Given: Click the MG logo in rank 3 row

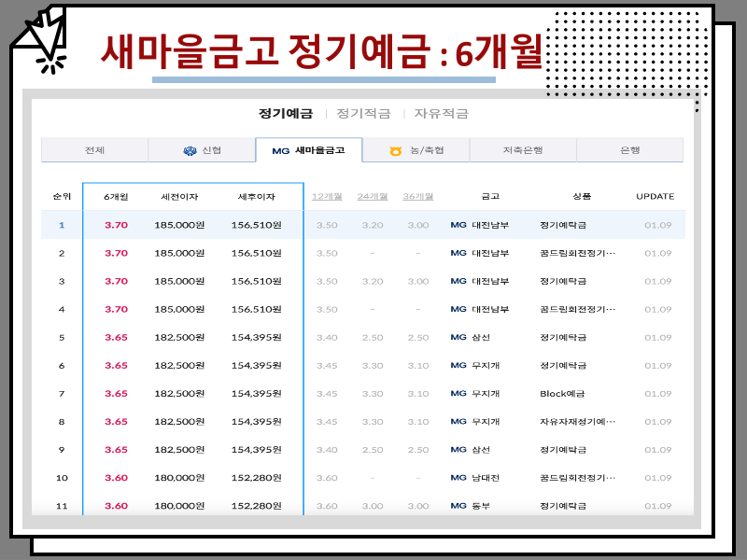Looking at the screenshot, I should click(458, 281).
